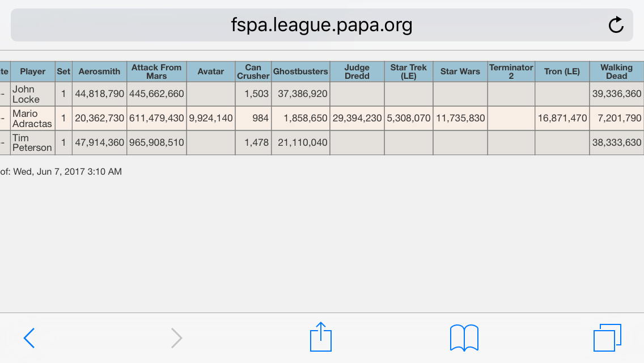Show open tabs icon
Viewport: 644px width, 363px height.
(x=608, y=337)
